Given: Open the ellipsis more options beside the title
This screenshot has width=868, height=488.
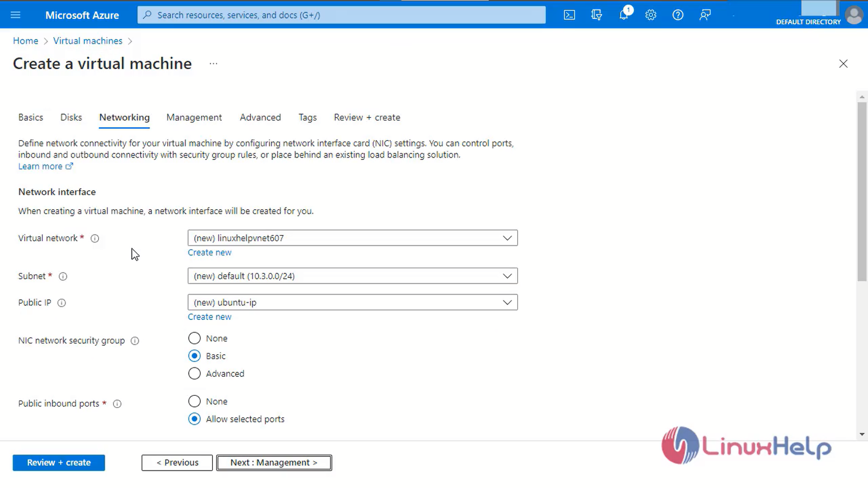Looking at the screenshot, I should click(213, 64).
